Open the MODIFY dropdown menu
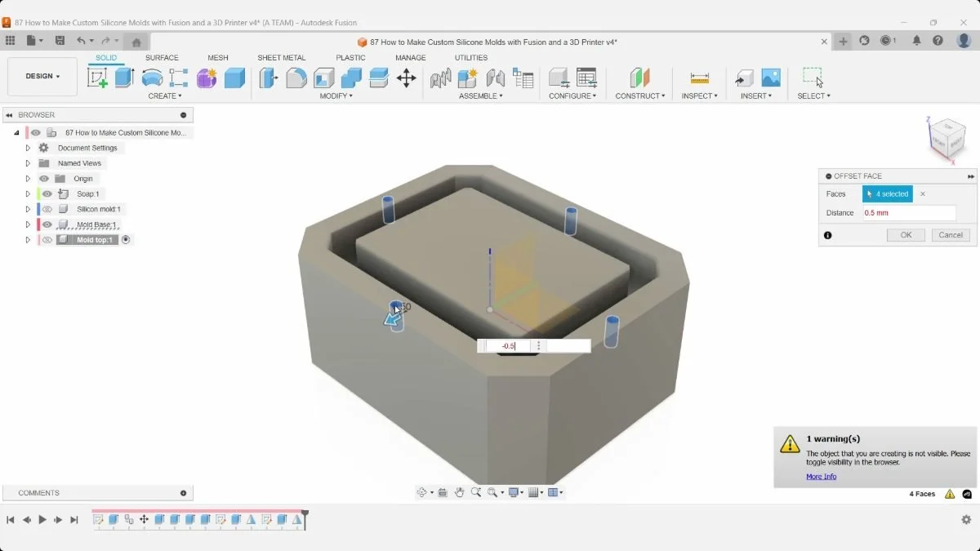The image size is (980, 551). (x=336, y=96)
